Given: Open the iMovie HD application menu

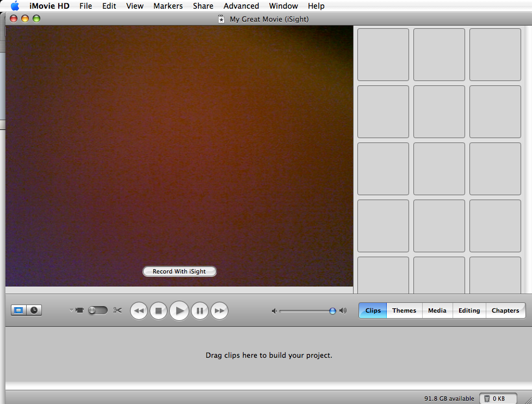Looking at the screenshot, I should 50,6.
